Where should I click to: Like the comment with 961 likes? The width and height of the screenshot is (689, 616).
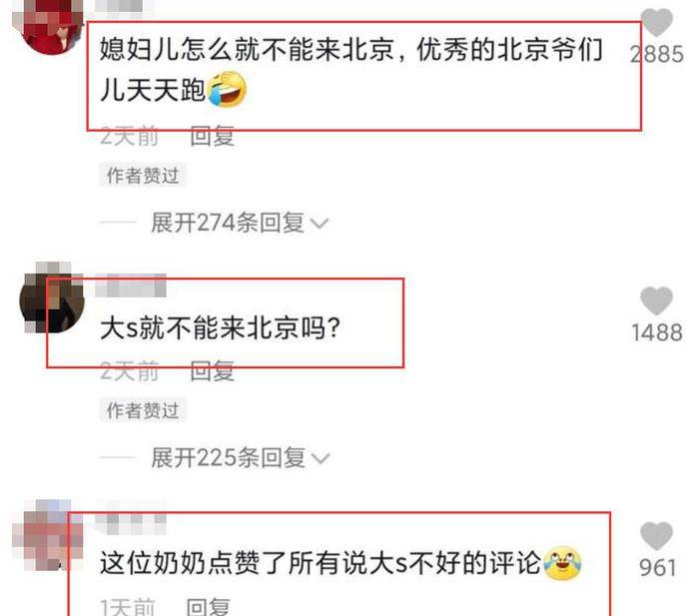(x=656, y=536)
